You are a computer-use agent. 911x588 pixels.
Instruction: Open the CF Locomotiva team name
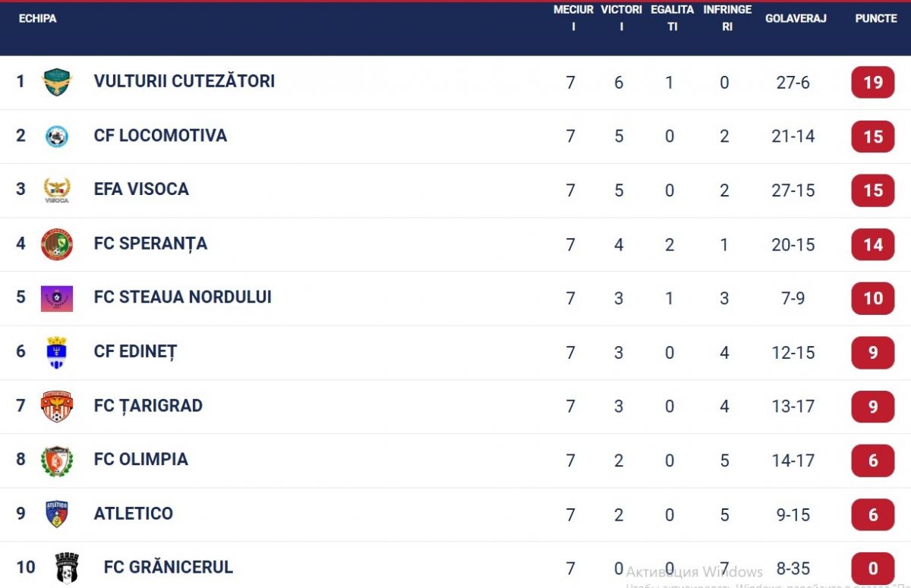tap(160, 136)
